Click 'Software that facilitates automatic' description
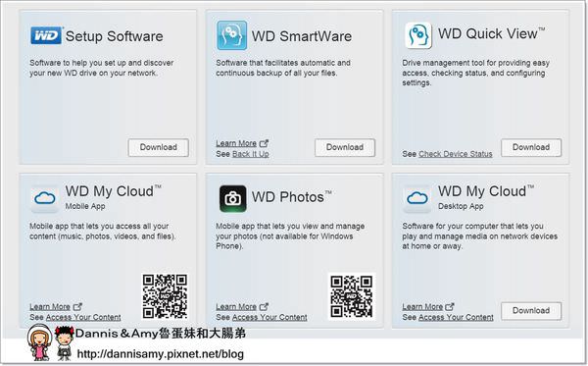 point(283,68)
